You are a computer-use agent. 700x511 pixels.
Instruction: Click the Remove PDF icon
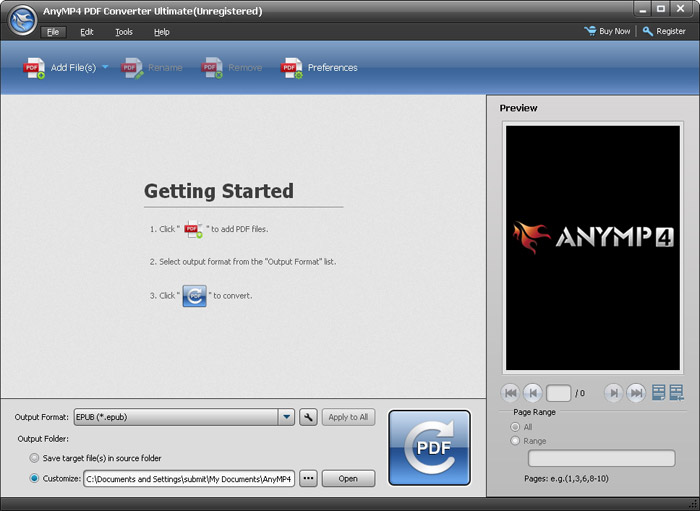click(212, 68)
